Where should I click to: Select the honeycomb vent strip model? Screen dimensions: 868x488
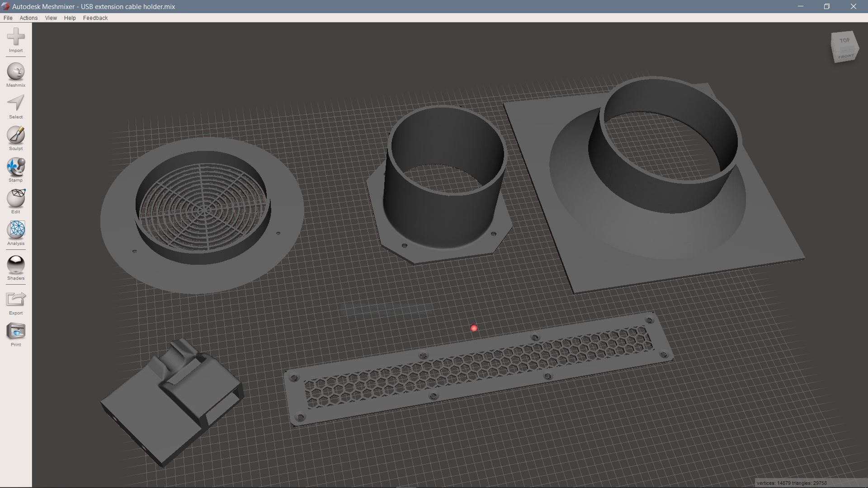(479, 369)
